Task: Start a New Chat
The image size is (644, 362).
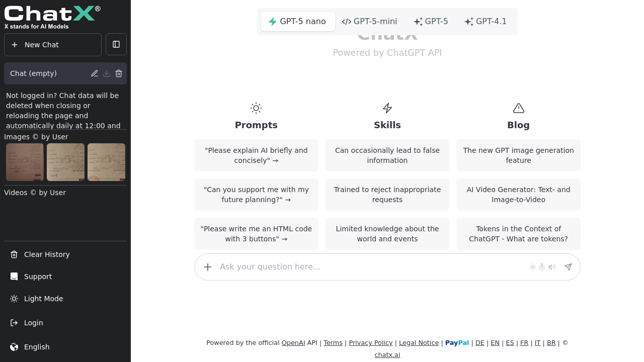Action: [x=53, y=45]
